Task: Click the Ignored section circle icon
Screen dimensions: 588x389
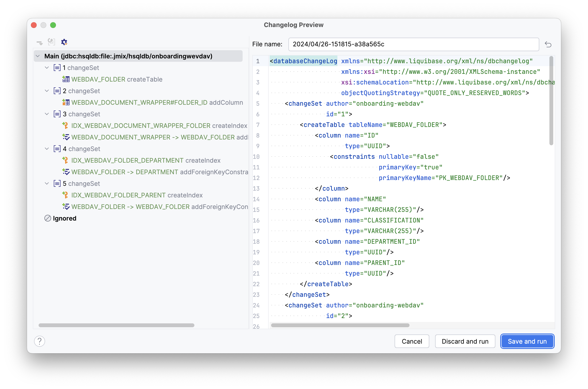Action: pyautogui.click(x=48, y=218)
